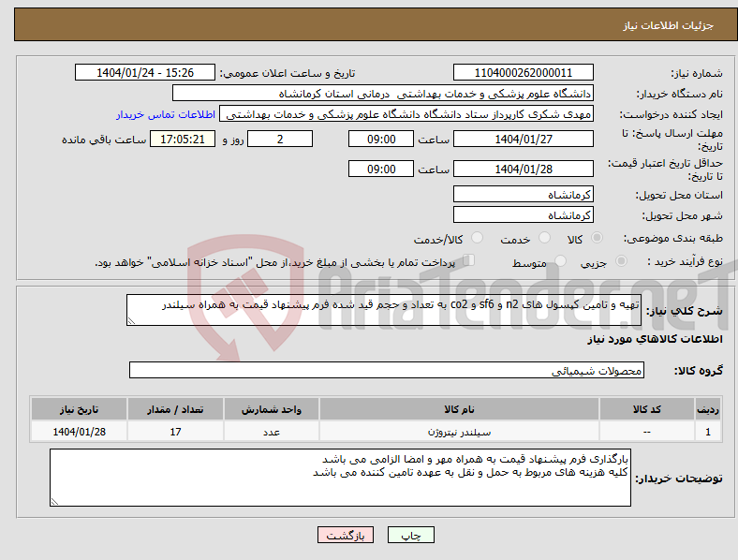Screen dimensions: 738x560
Task: Click the اطلاعات کالاهای مورد نیاز heading
Action: [x=655, y=339]
